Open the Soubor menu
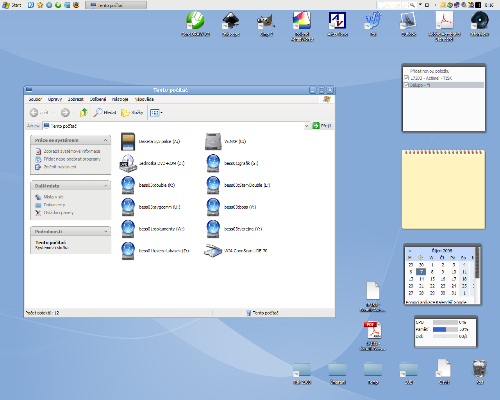This screenshot has width=500, height=400. pos(35,99)
